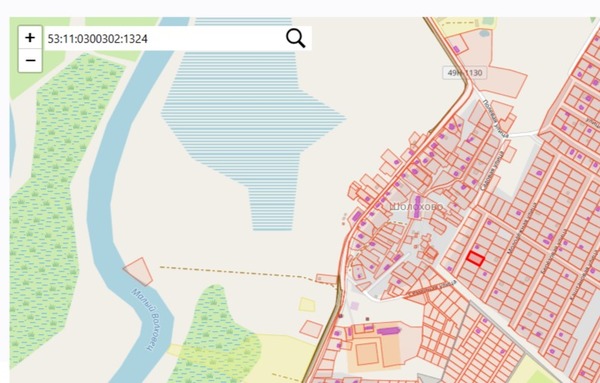Select the tall purple building beside Шолохово label
The width and height of the screenshot is (600, 383).
coord(417,207)
